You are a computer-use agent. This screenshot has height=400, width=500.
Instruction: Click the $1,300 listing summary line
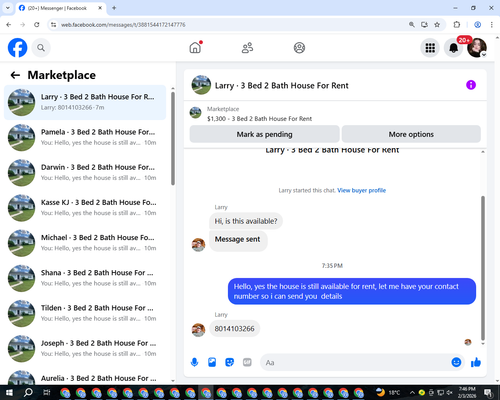259,119
